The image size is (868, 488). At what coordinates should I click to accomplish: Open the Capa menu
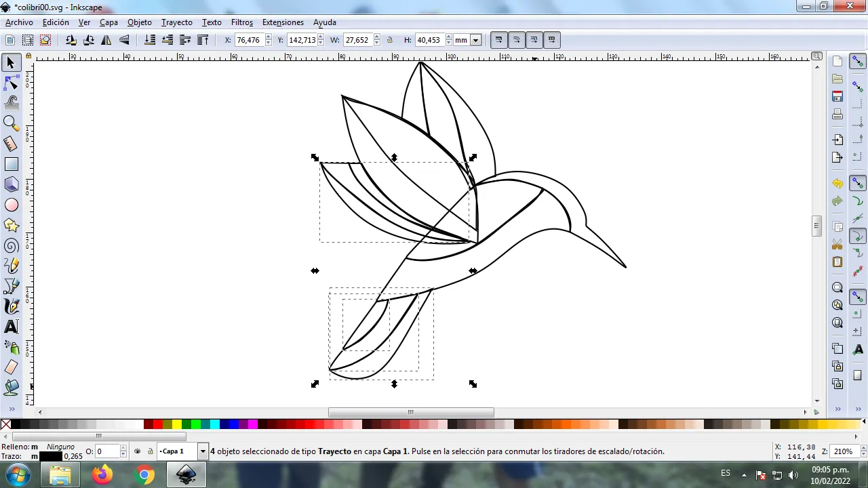coord(108,22)
